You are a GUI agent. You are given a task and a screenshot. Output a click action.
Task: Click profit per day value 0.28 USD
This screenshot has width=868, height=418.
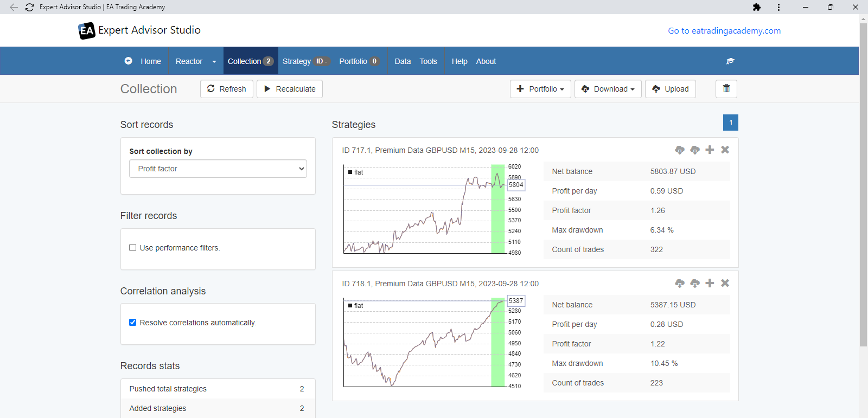[667, 324]
